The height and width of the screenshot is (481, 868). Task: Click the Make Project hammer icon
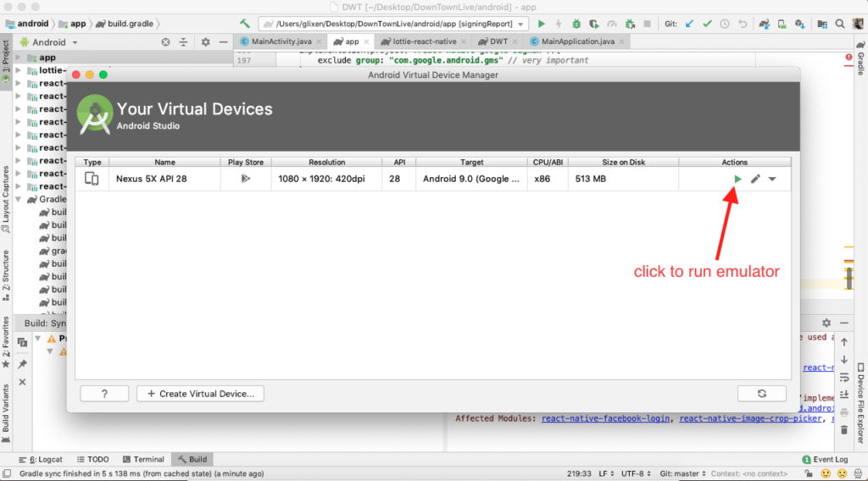245,24
